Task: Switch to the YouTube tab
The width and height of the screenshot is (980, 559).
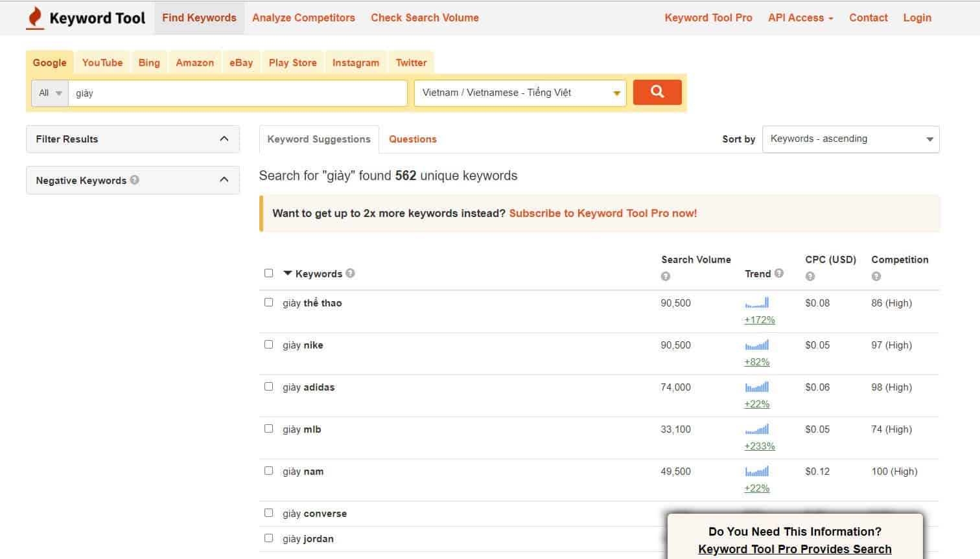Action: pos(102,63)
